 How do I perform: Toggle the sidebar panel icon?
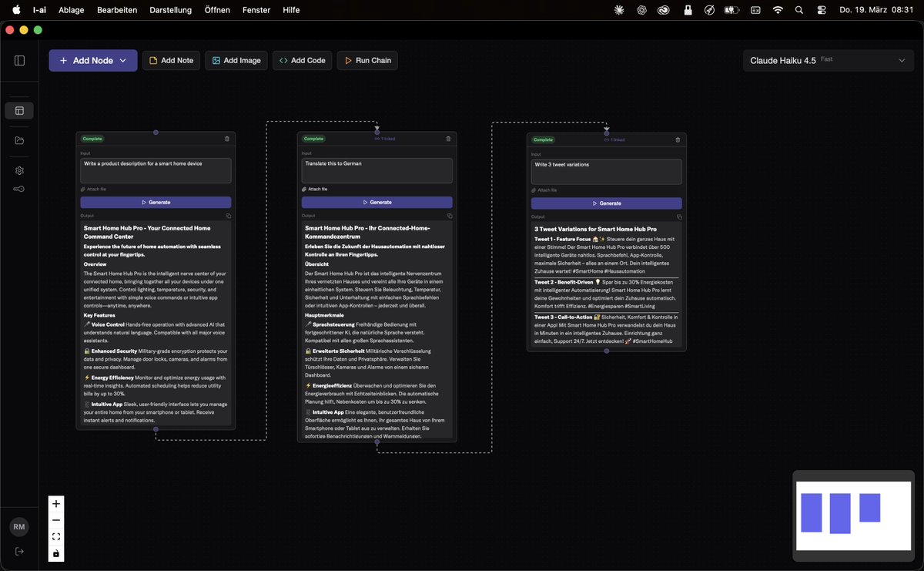click(19, 60)
